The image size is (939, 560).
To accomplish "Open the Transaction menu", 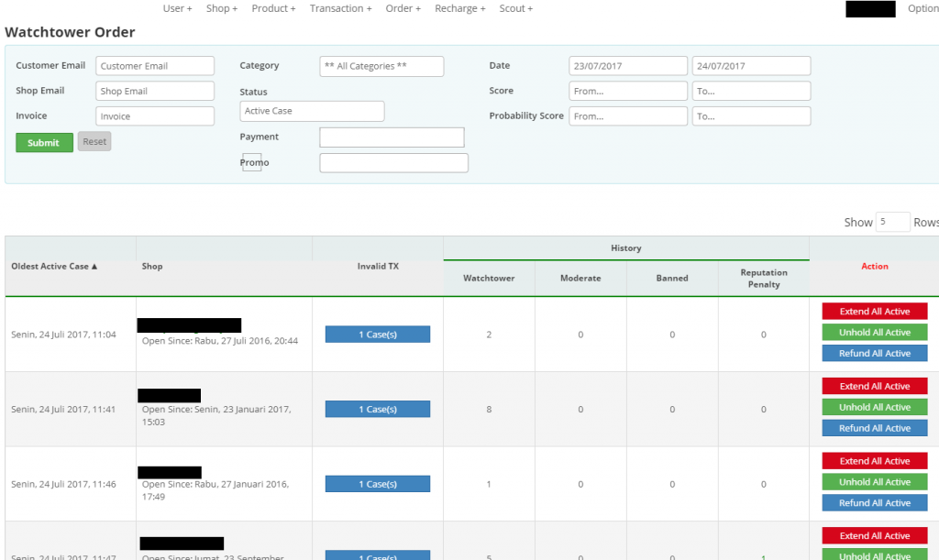I will click(x=340, y=8).
